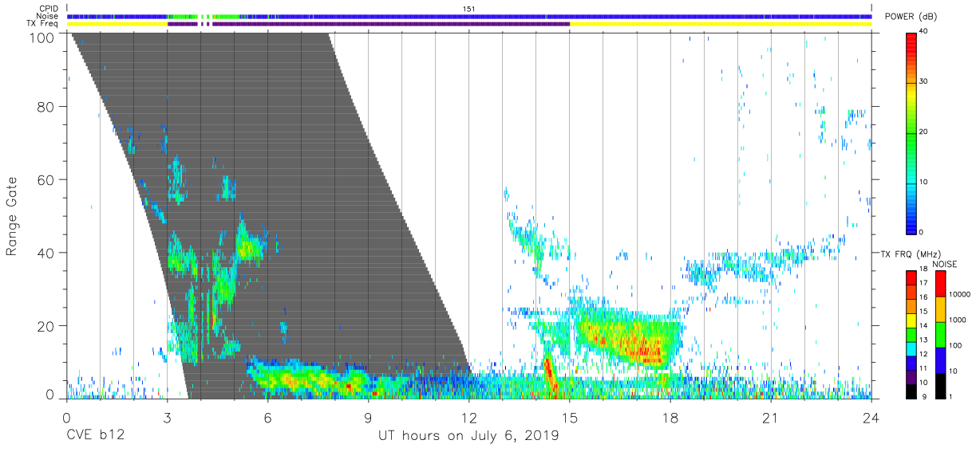The image size is (980, 452).
Task: Click the NOISE color scale bar
Action: [x=940, y=335]
